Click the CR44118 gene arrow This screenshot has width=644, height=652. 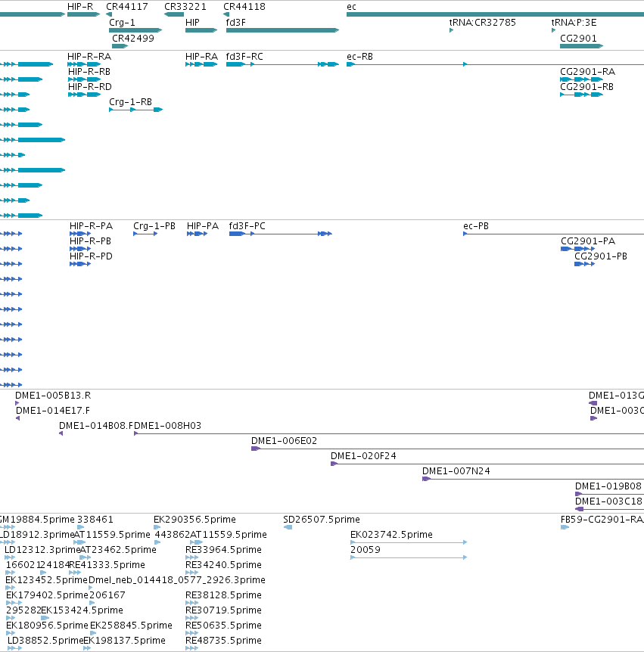(x=226, y=14)
